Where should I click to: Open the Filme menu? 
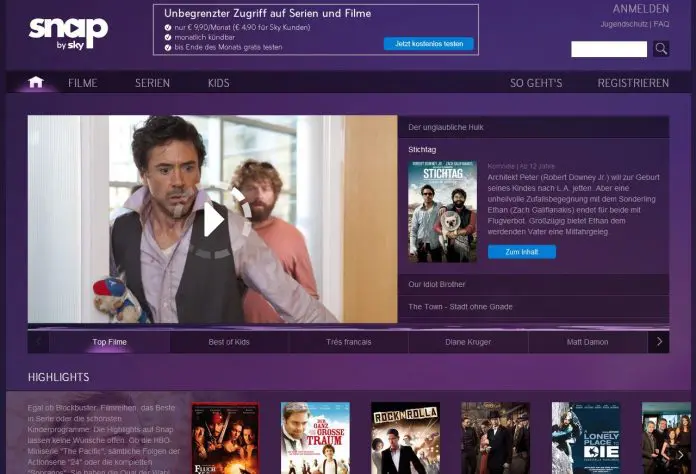[x=83, y=83]
